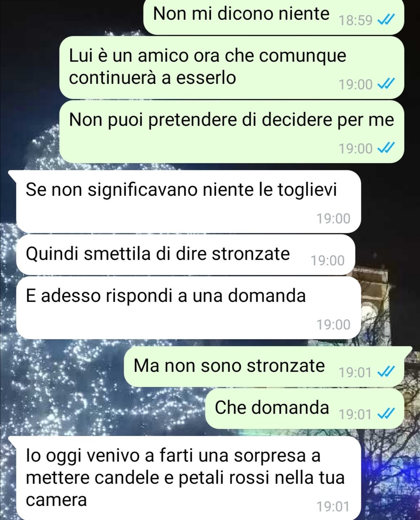Image resolution: width=420 pixels, height=520 pixels.
Task: Select the 'Lui è un amico ora' message bubble
Action: (232, 68)
